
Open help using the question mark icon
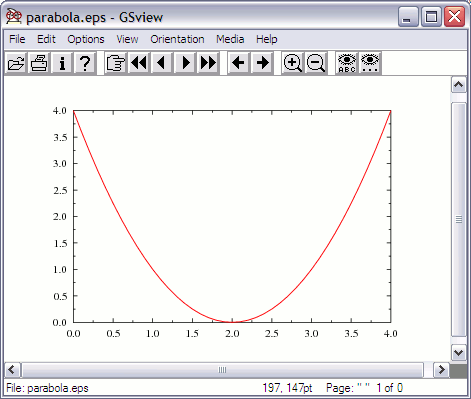click(x=85, y=63)
